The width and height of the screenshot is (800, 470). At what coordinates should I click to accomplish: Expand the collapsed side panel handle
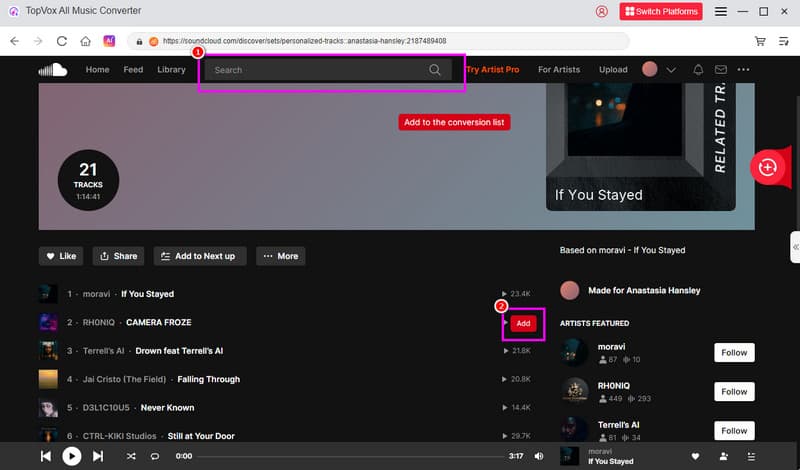(x=795, y=247)
